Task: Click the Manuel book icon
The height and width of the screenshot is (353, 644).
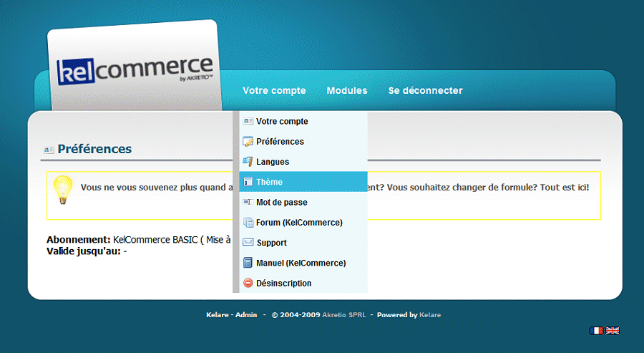Action: [248, 263]
